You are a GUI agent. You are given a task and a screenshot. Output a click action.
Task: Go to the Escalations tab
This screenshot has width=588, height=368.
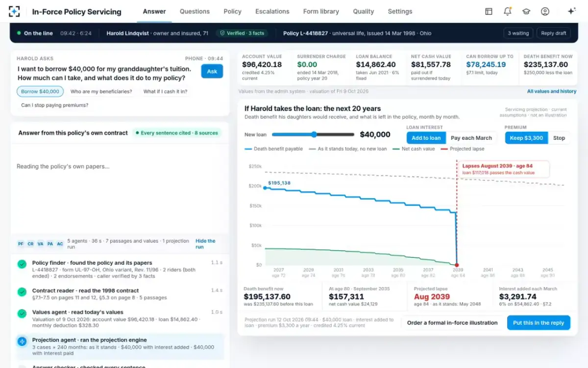(x=272, y=11)
